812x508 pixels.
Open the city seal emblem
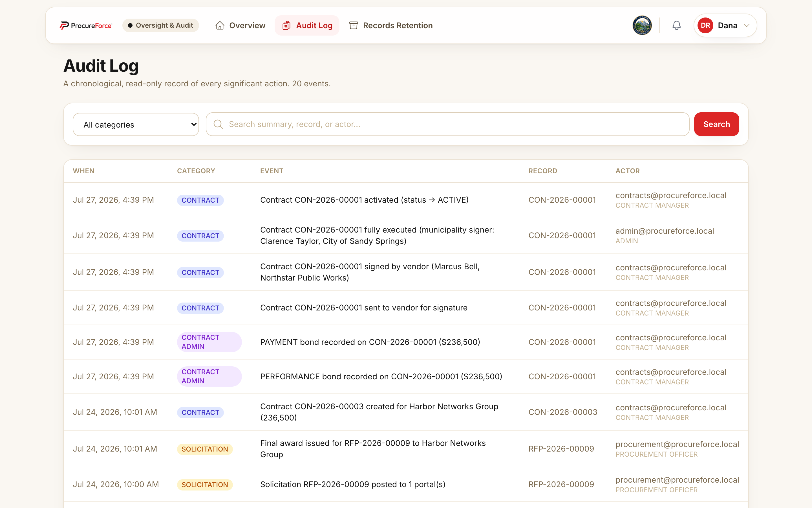pyautogui.click(x=642, y=25)
